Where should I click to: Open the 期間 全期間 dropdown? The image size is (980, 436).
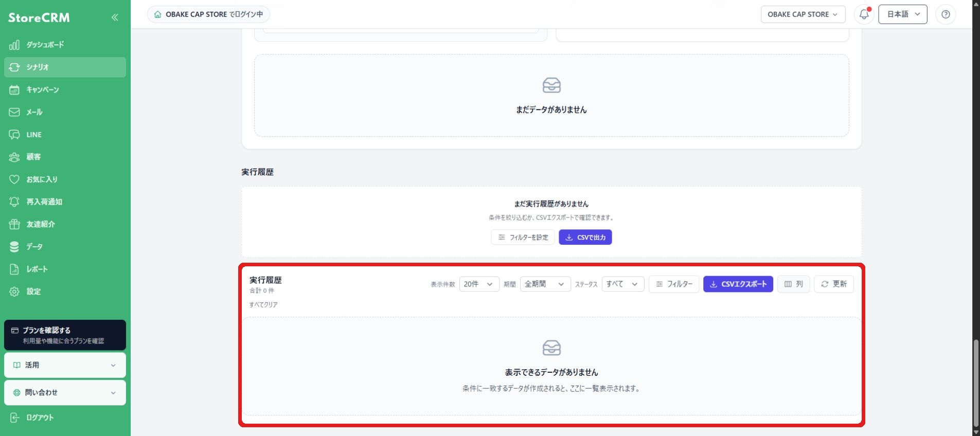point(545,284)
